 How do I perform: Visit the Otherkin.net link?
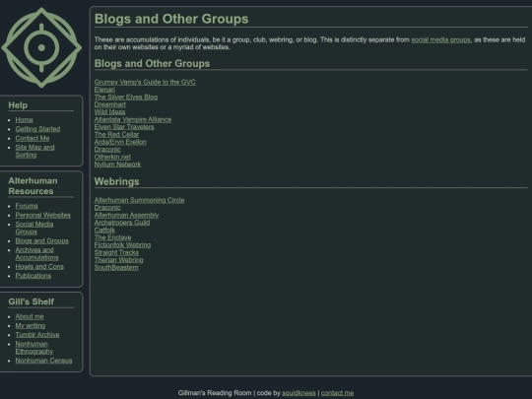[112, 157]
